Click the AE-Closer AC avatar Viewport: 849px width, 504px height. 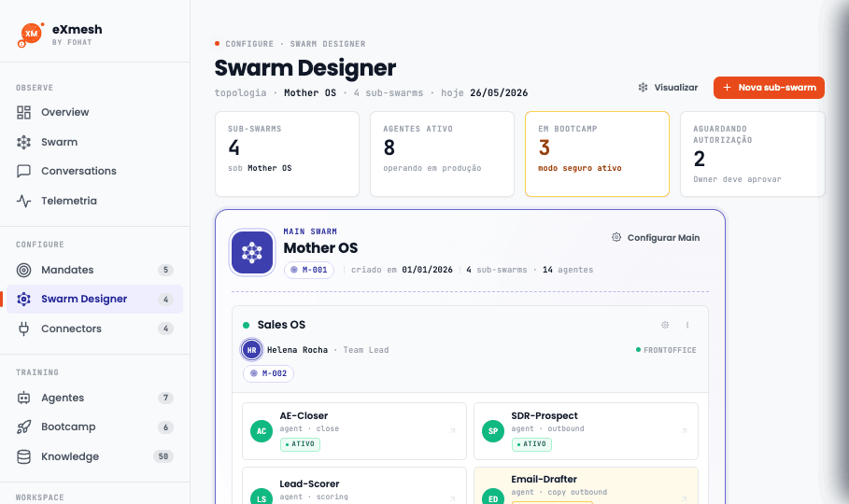click(x=262, y=431)
